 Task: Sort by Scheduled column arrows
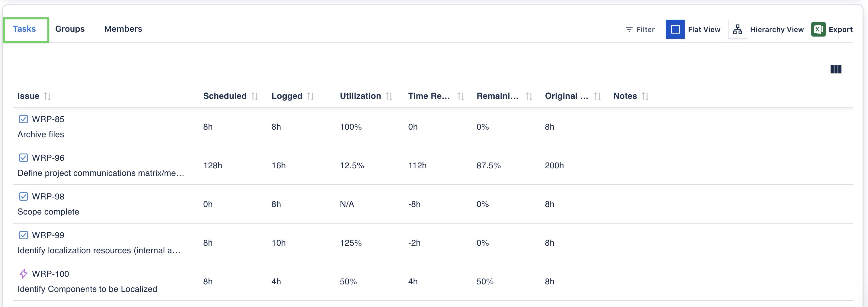[255, 96]
